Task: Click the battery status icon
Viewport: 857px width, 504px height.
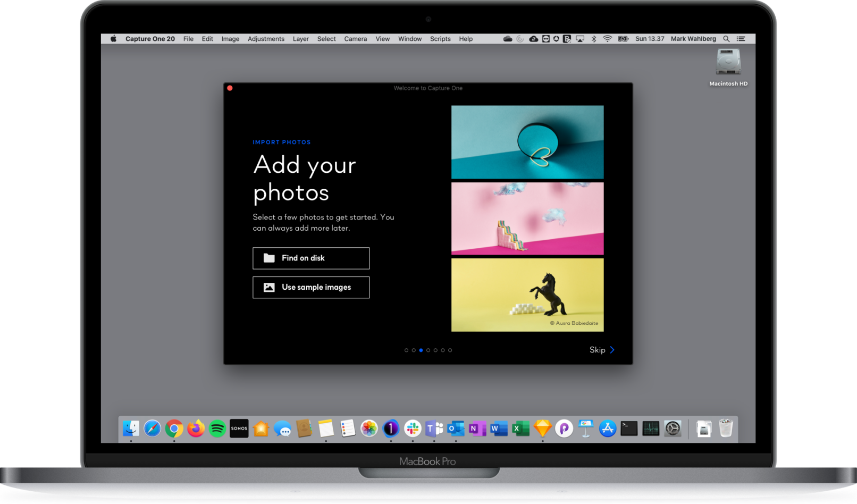Action: 623,38
